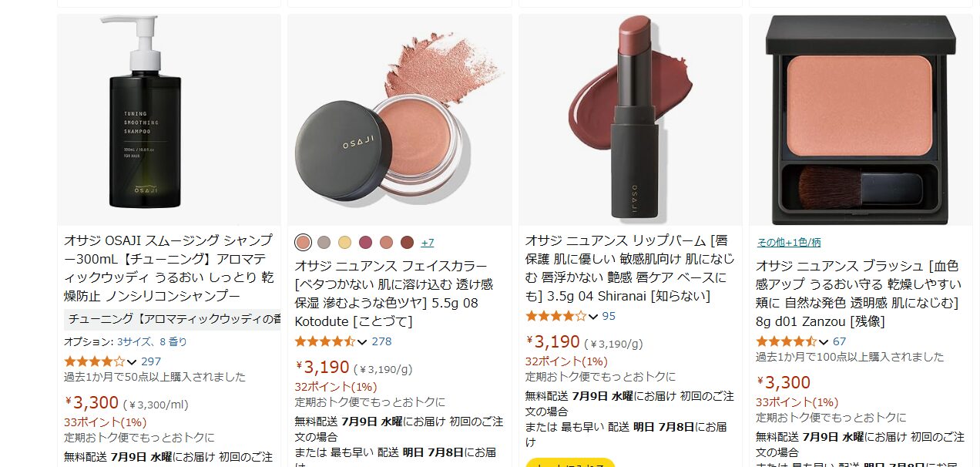Choose the salmon color swatch
The image size is (980, 467).
(386, 242)
